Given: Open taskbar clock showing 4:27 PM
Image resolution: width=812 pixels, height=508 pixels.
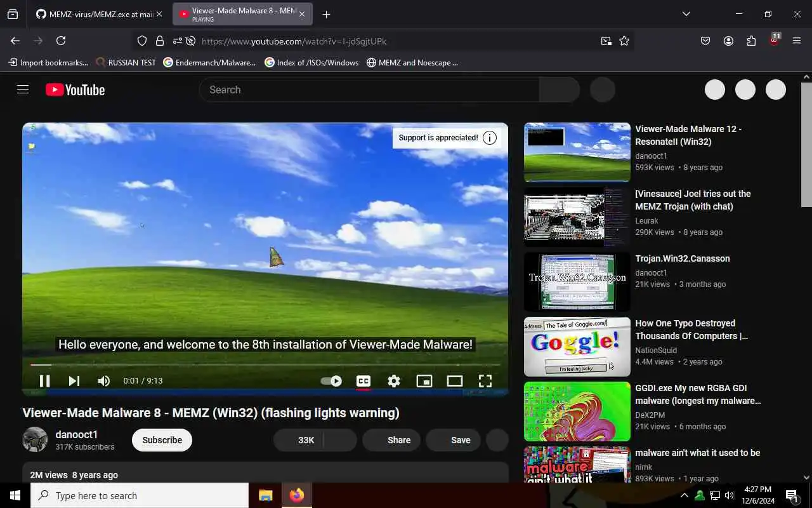Looking at the screenshot, I should pyautogui.click(x=757, y=495).
